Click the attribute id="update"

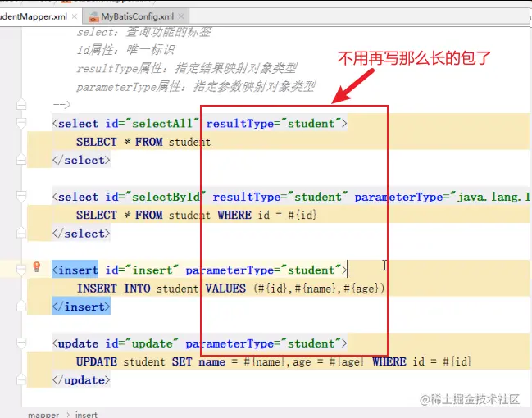pos(142,343)
